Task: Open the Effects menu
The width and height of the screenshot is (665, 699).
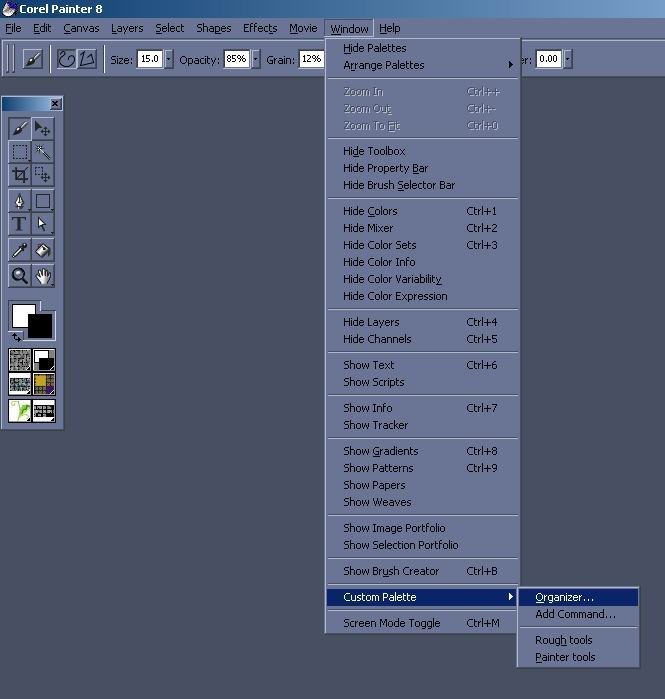Action: (x=260, y=29)
